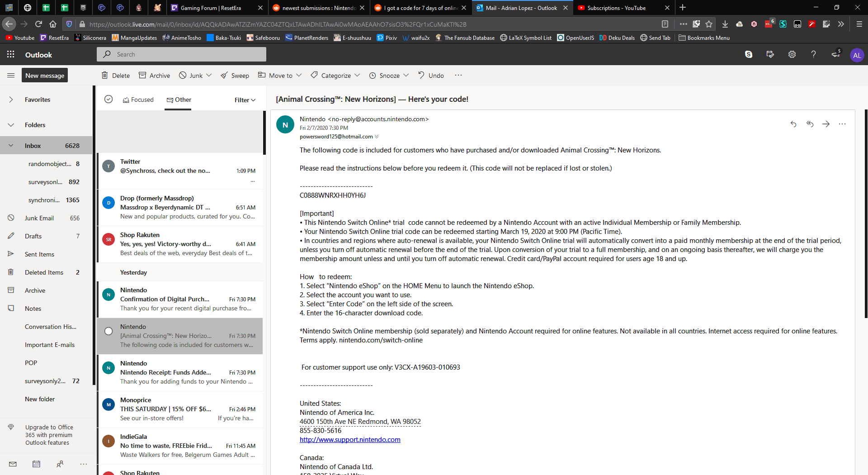Open the Outlook to-do feedback icon in header
868x475 pixels.
(770, 54)
